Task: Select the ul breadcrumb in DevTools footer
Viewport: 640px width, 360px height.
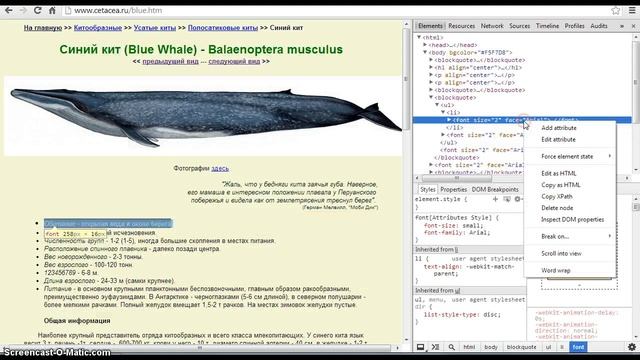Action: 548,347
